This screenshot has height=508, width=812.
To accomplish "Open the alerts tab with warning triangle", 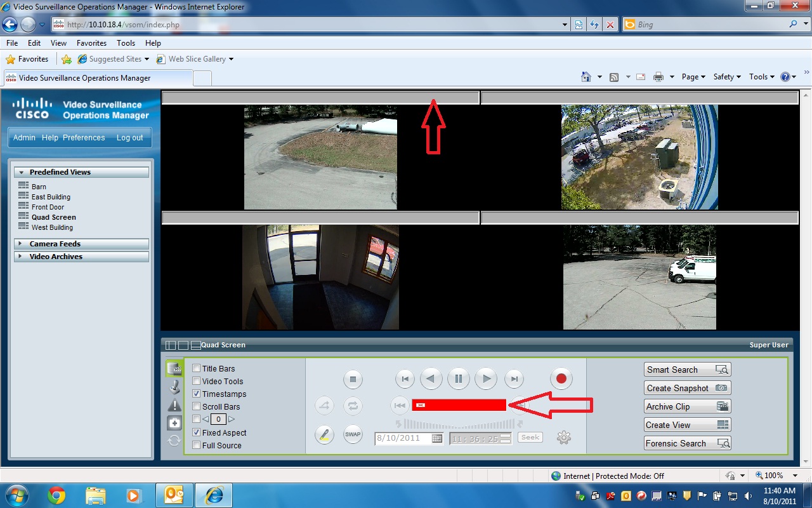I will pos(174,405).
